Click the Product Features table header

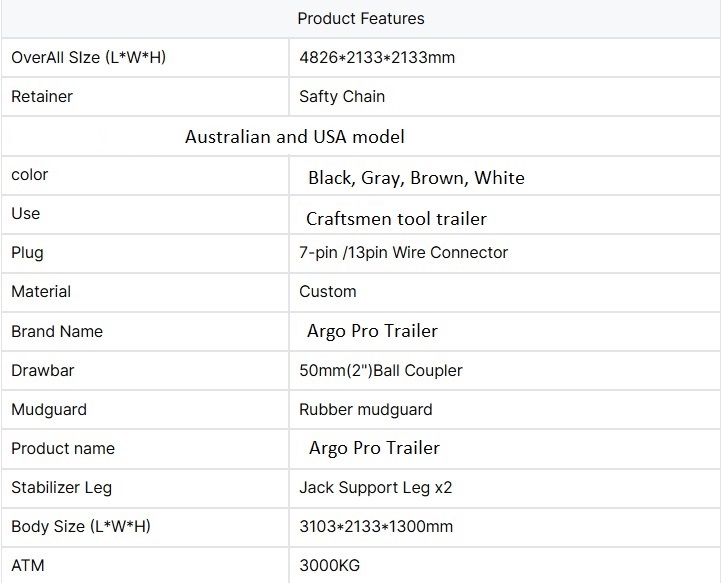361,18
